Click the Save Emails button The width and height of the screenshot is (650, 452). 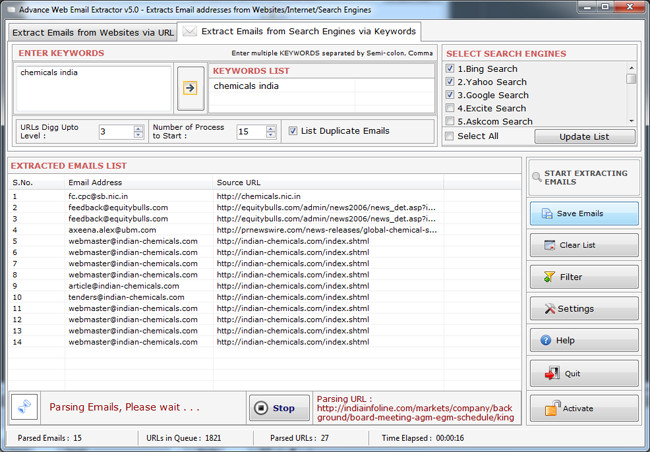[585, 214]
